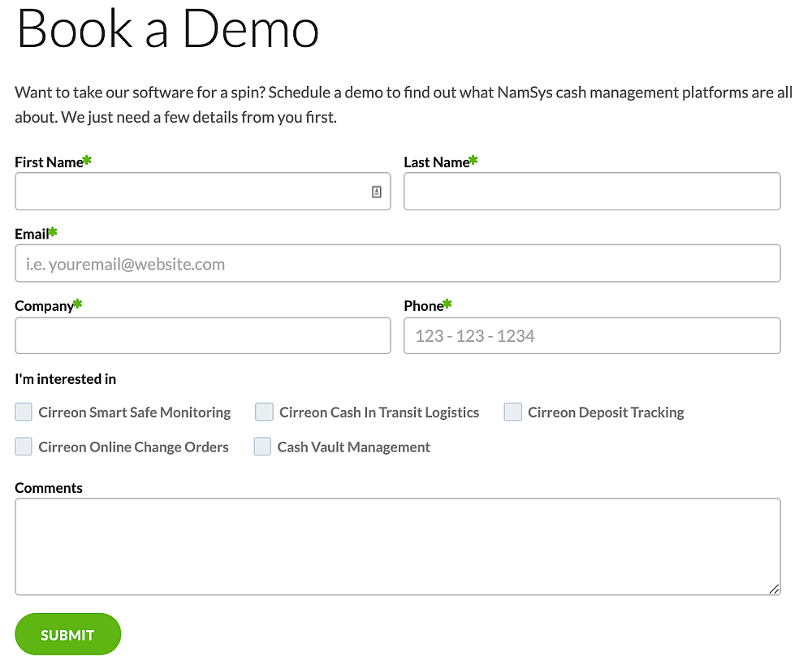Click the Comments label
Viewport: 812px width, 665px height.
click(49, 488)
